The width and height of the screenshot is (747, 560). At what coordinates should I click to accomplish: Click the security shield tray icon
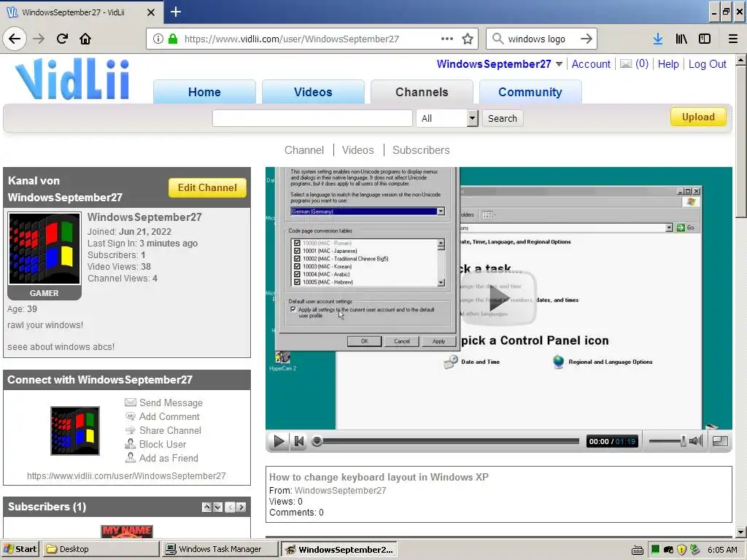point(681,550)
